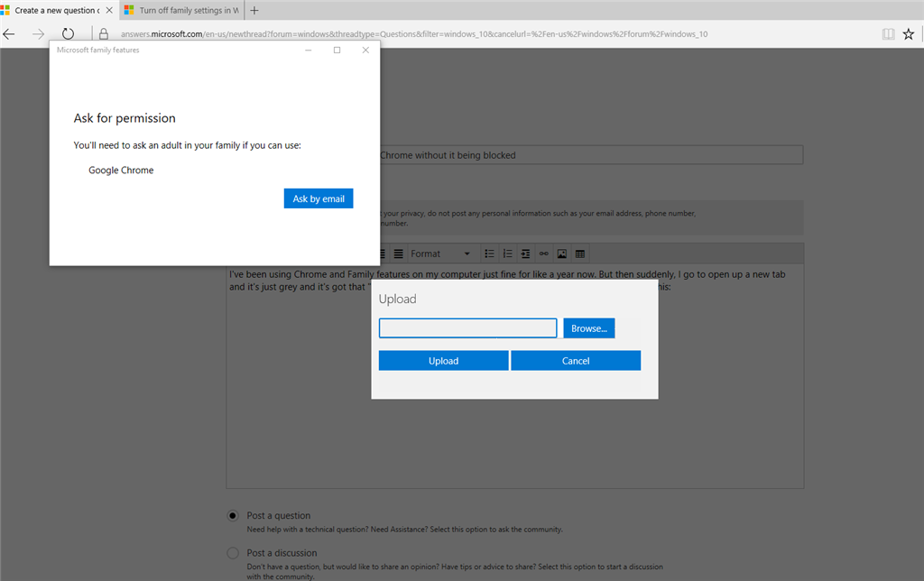The height and width of the screenshot is (581, 924).
Task: Click the upload file path field
Action: point(468,328)
